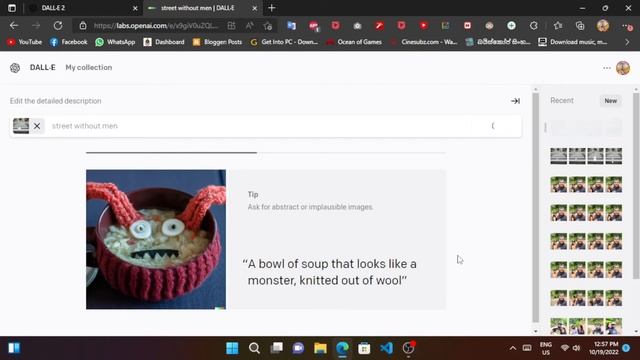The image size is (640, 360).
Task: Open the YouTube bookmark
Action: (x=24, y=42)
